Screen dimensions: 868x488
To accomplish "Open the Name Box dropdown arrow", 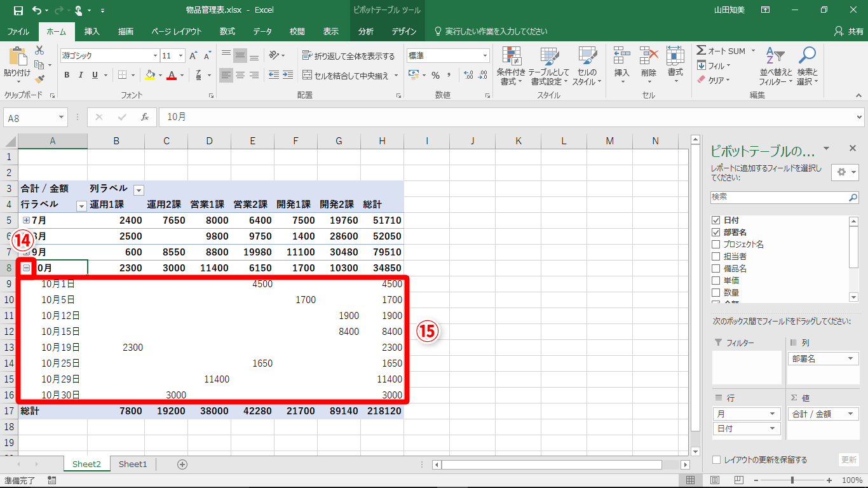I will (x=62, y=118).
